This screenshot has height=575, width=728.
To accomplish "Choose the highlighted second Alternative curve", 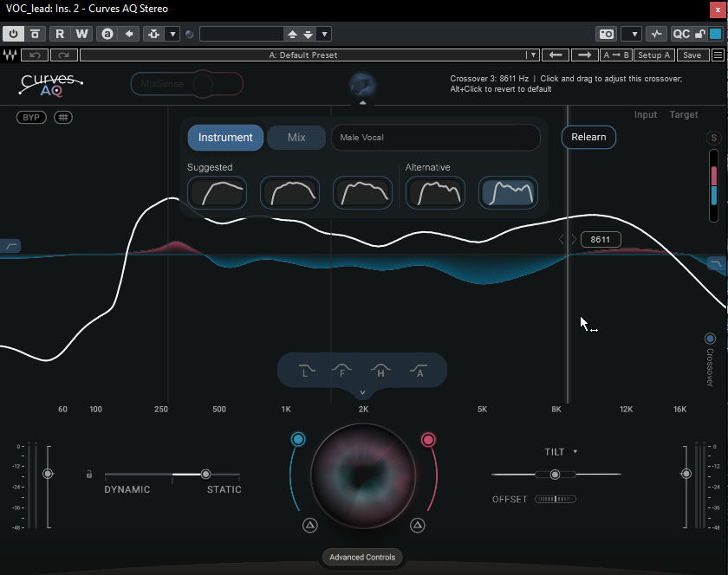I will click(509, 192).
